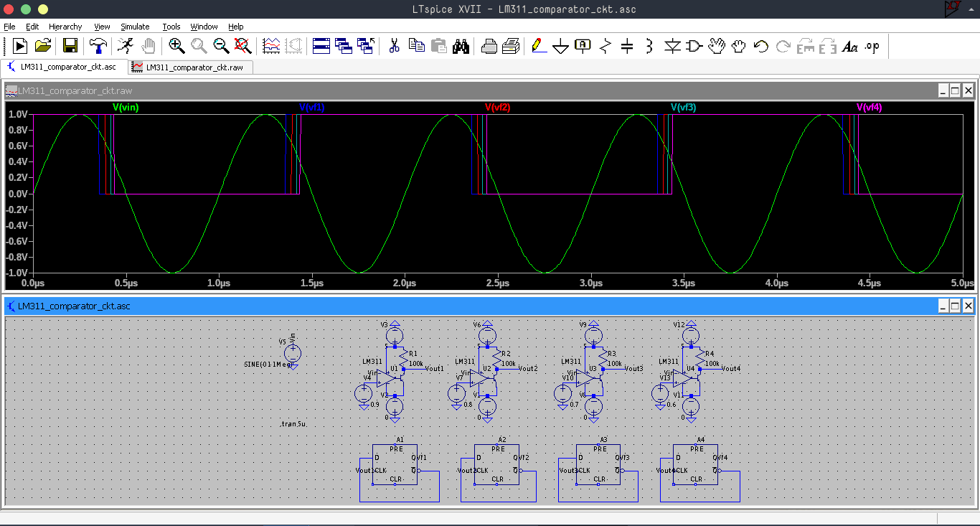Select the Cut scissors tool
The image size is (980, 526).
(x=394, y=46)
